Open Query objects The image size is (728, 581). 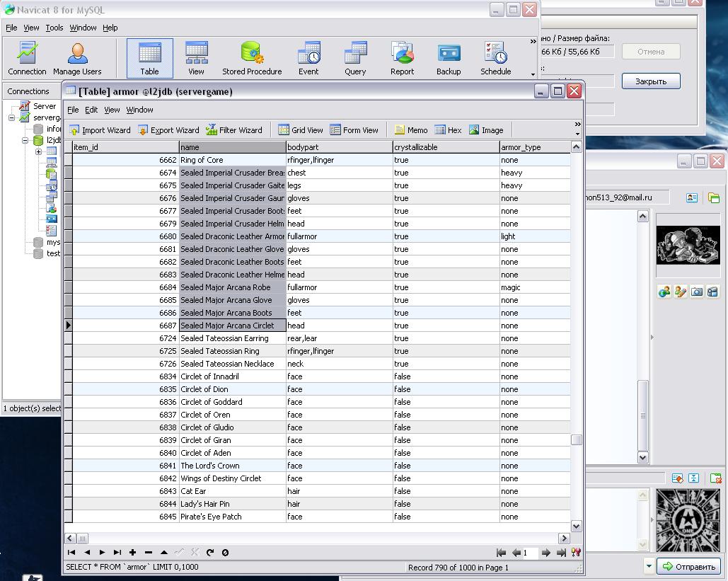355,58
